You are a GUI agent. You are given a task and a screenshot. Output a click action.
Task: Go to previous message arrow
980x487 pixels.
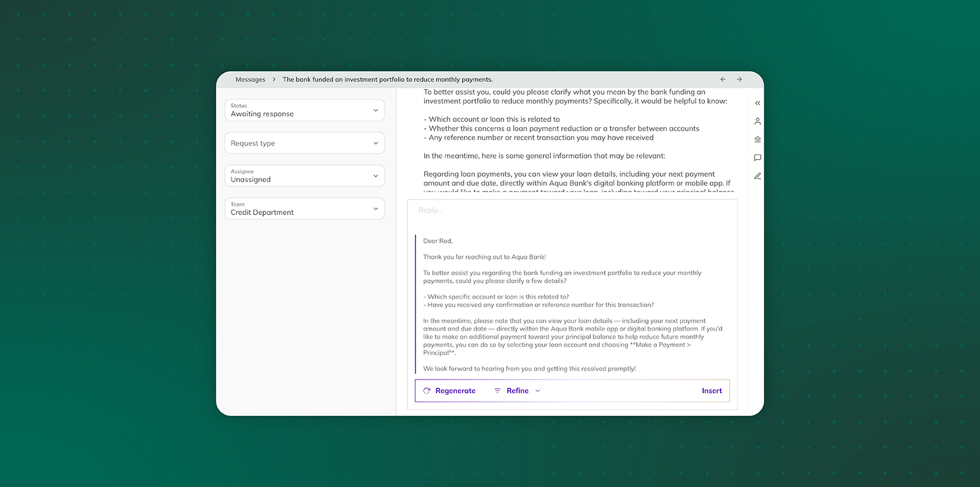[723, 80]
